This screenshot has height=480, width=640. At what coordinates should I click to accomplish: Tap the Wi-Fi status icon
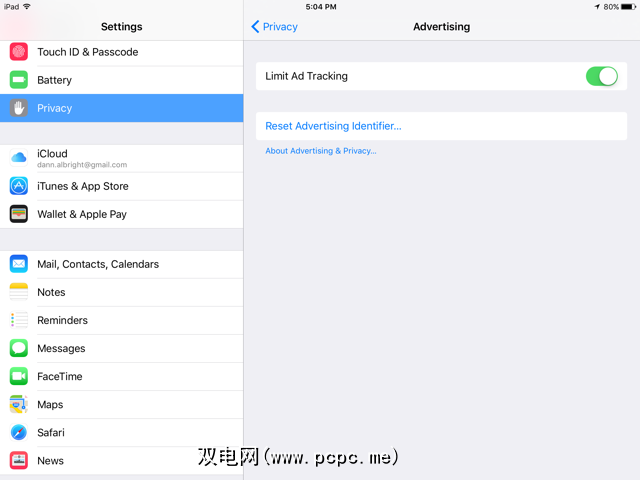27,7
